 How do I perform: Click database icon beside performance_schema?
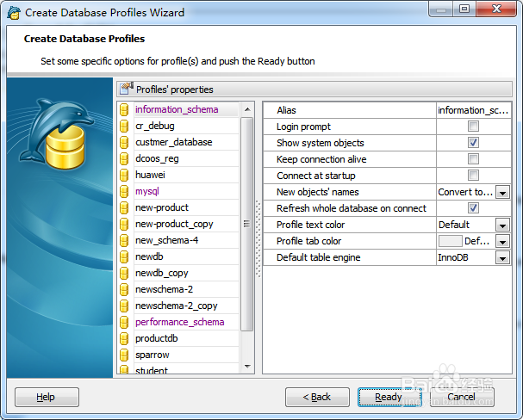124,322
